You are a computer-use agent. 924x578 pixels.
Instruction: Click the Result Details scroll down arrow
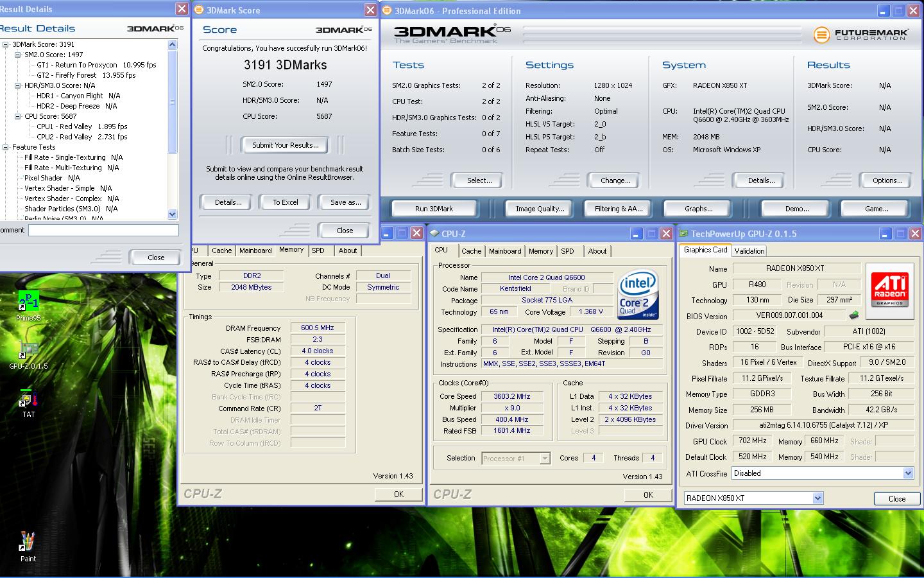coord(172,214)
